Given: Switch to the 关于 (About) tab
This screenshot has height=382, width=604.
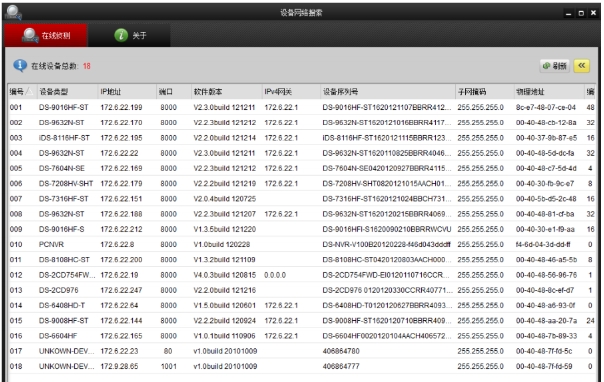Looking at the screenshot, I should pos(129,35).
